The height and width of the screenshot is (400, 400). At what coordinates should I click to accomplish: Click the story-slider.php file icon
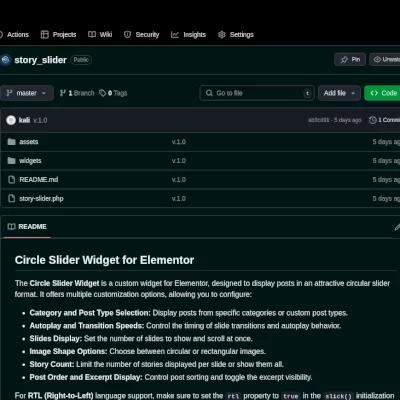12,199
